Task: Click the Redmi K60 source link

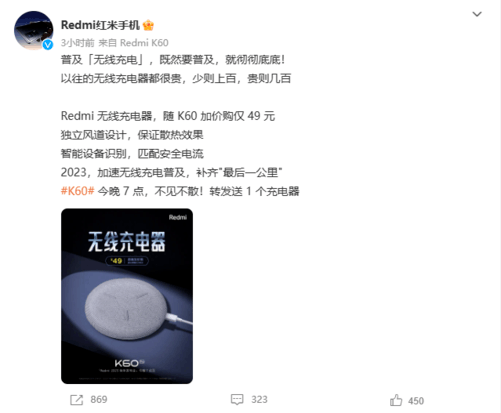Action: [x=144, y=43]
